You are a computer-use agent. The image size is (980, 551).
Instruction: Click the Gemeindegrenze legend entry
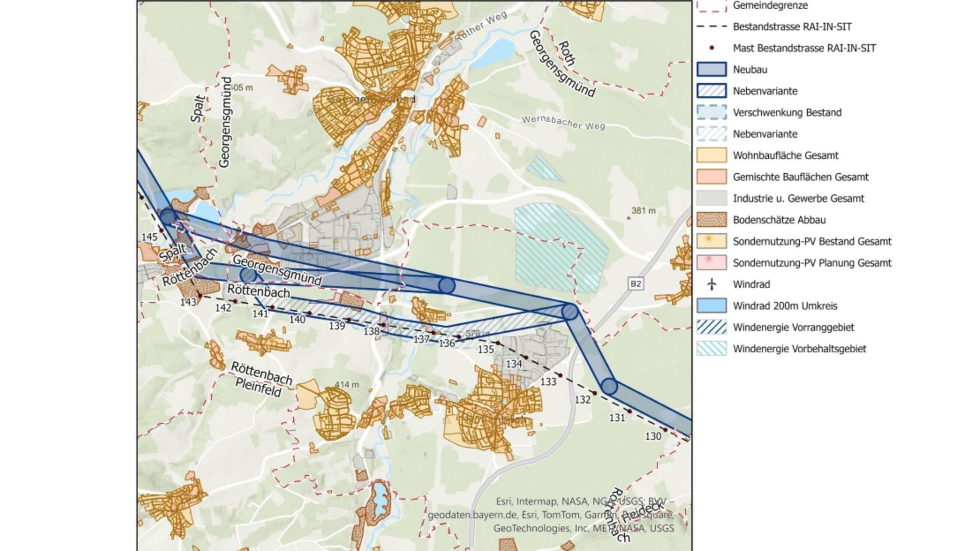(770, 5)
